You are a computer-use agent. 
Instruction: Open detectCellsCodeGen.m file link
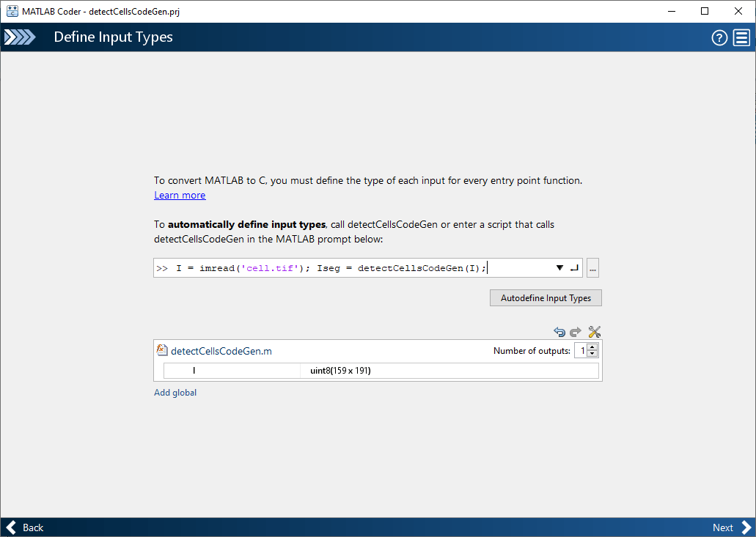click(x=221, y=351)
